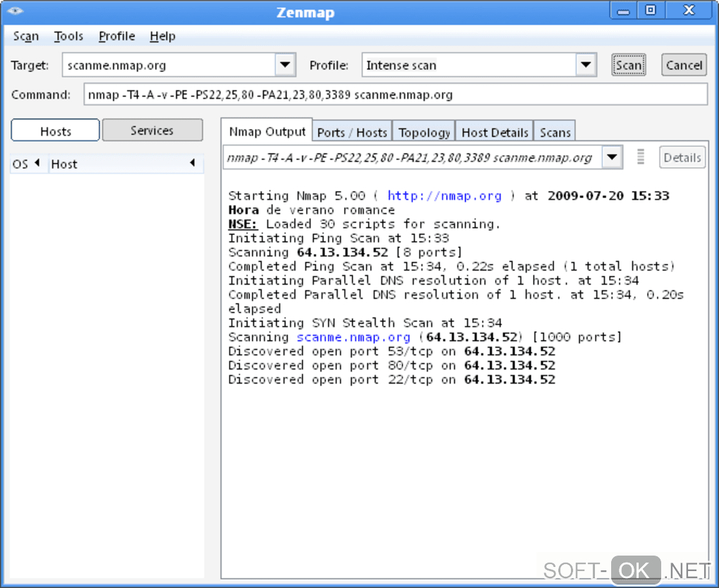This screenshot has height=588, width=719.
Task: Click 'Completed Ping Scan' output line
Action: pyautogui.click(x=452, y=267)
